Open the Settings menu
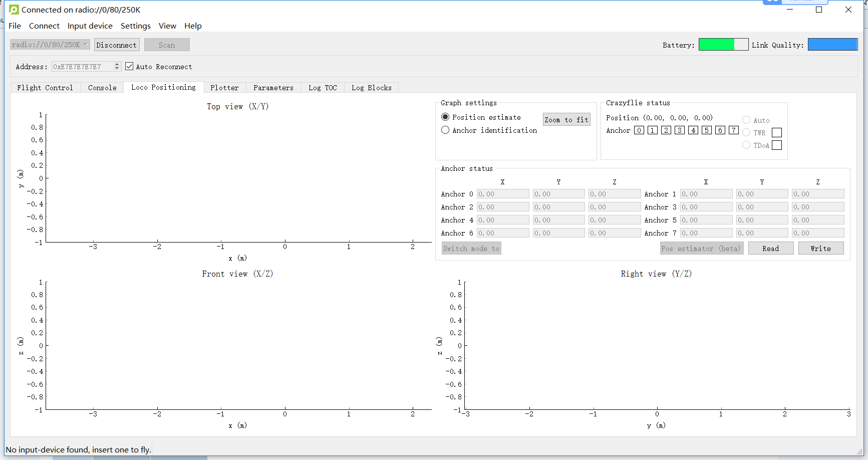 click(135, 26)
